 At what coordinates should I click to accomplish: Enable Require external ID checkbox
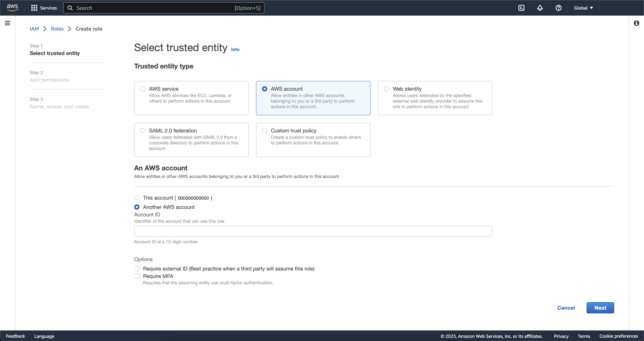[x=137, y=269]
